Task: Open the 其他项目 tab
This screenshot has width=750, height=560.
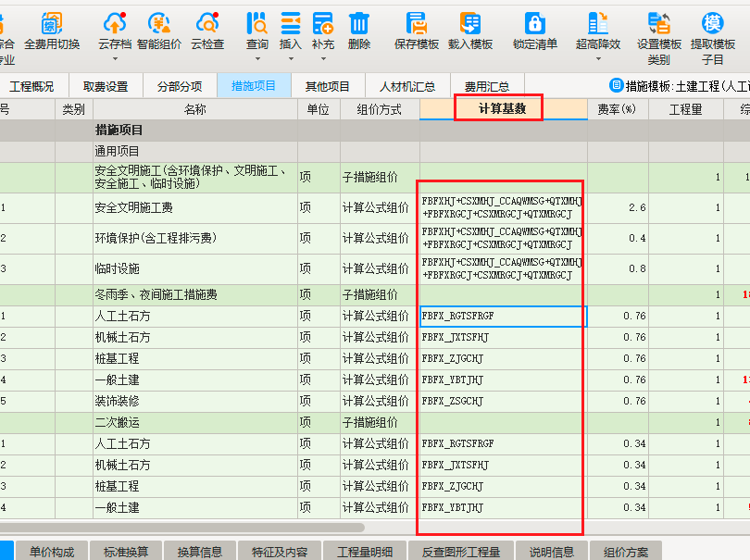Action: pyautogui.click(x=328, y=86)
